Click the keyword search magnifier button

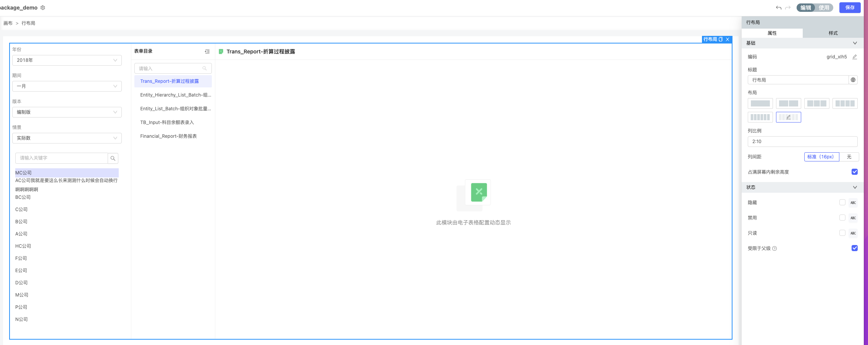(x=113, y=158)
